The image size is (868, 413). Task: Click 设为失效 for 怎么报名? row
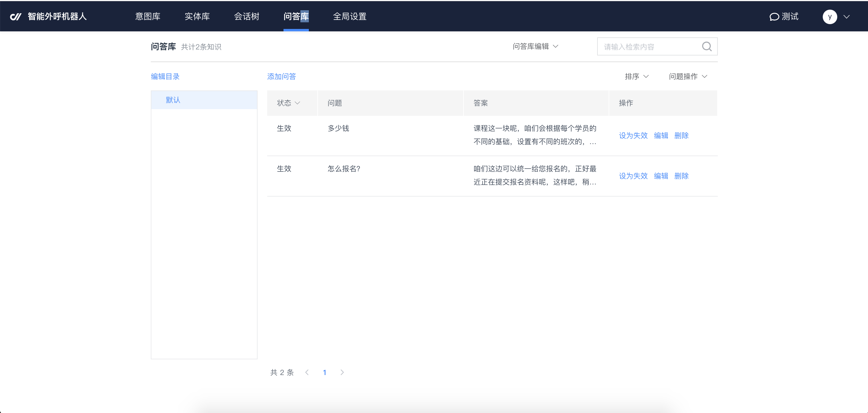pos(633,176)
